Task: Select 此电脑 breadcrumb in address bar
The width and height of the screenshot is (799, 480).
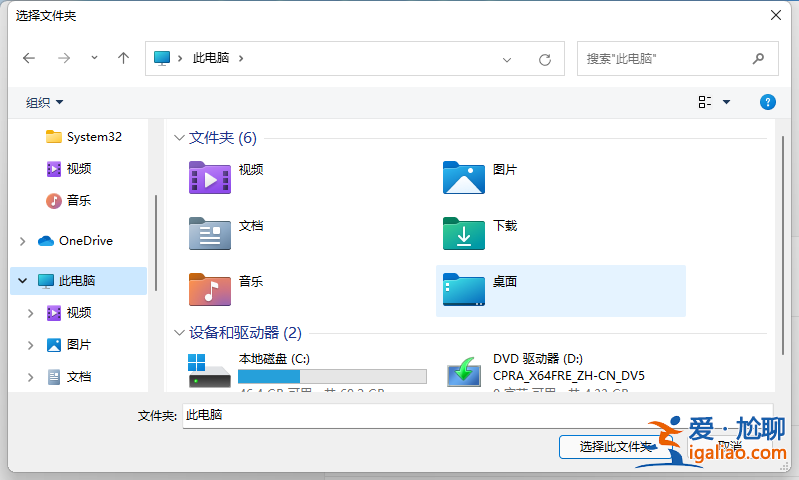Action: tap(210, 58)
